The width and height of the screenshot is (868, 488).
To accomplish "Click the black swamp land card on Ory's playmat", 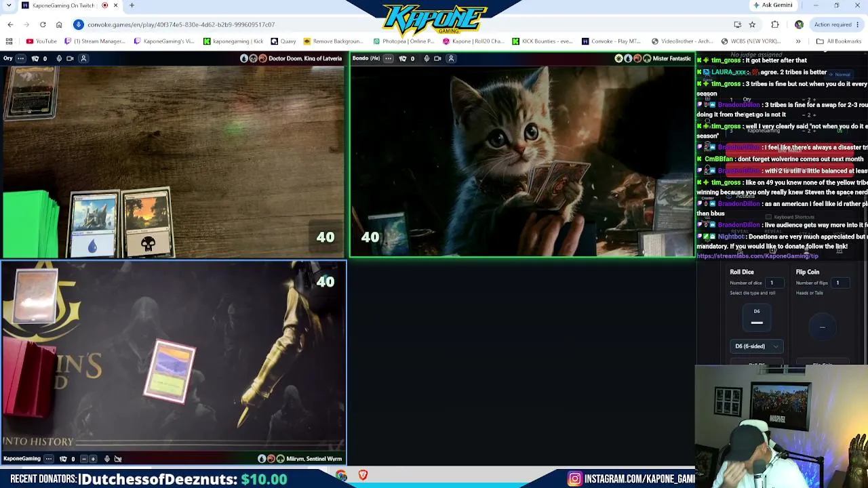I will [148, 224].
